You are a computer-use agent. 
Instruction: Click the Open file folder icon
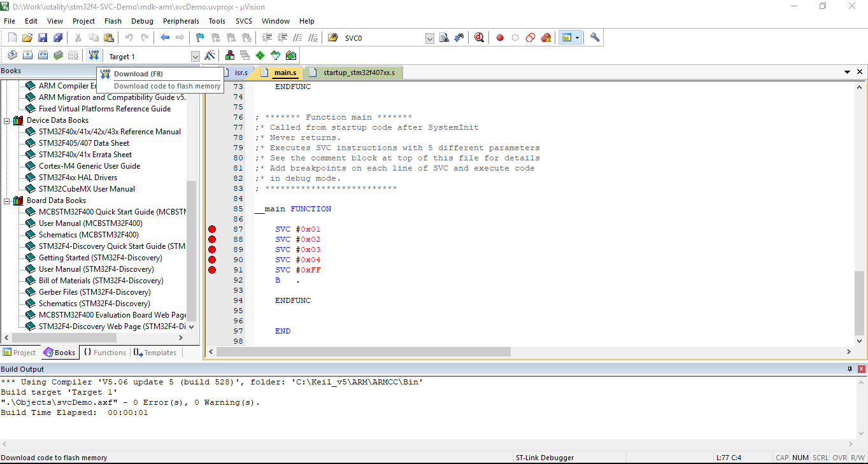pyautogui.click(x=27, y=38)
